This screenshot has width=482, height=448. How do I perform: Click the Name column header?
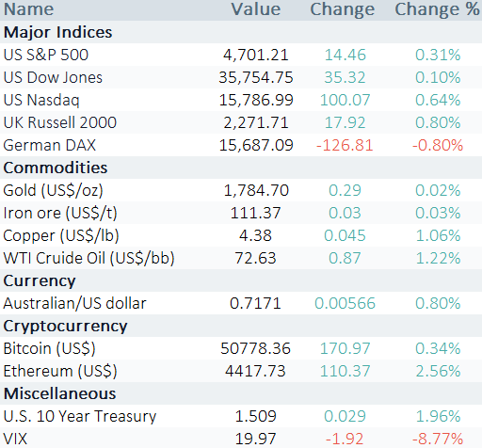pos(28,9)
